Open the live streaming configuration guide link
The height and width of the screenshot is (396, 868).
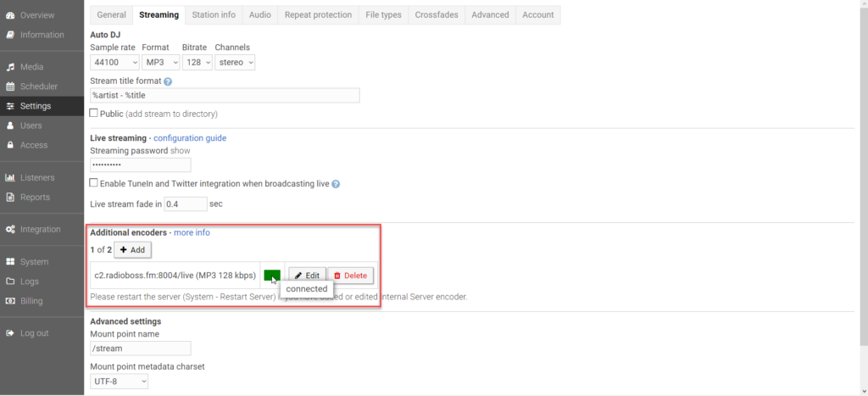tap(190, 137)
